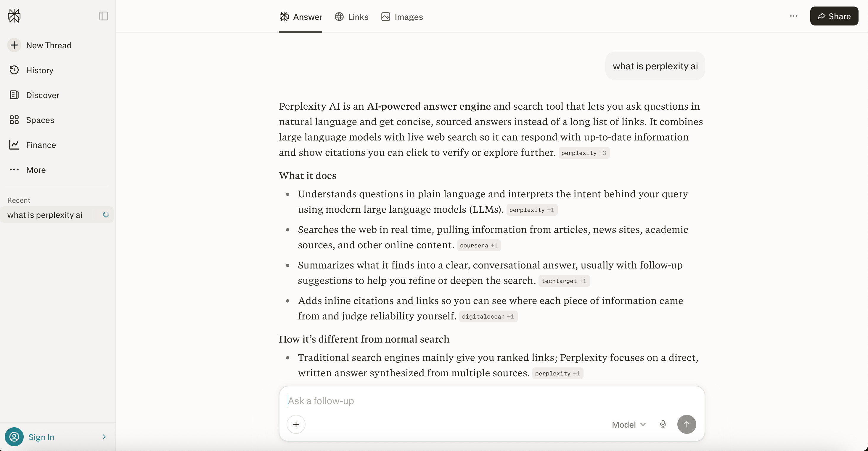Click the Perplexity logo

(x=14, y=16)
